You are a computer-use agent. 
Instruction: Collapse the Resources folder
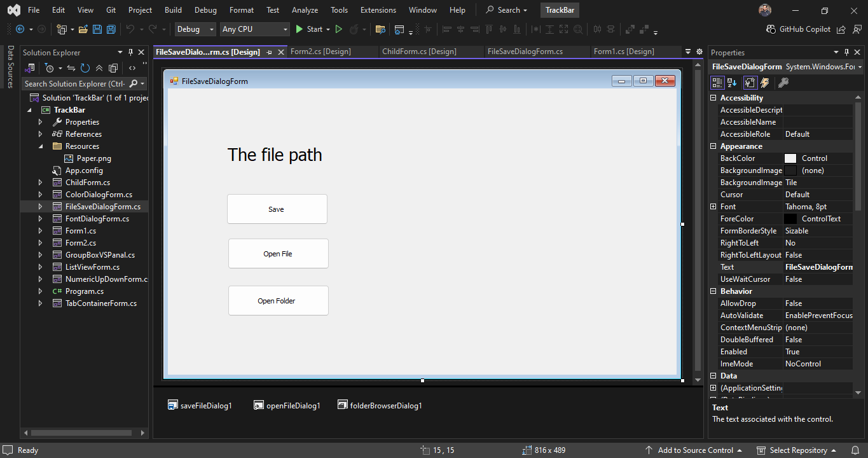[x=41, y=146]
